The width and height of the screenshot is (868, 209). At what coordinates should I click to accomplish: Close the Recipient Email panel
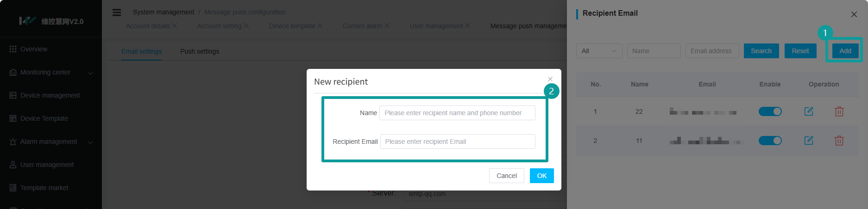click(x=854, y=14)
